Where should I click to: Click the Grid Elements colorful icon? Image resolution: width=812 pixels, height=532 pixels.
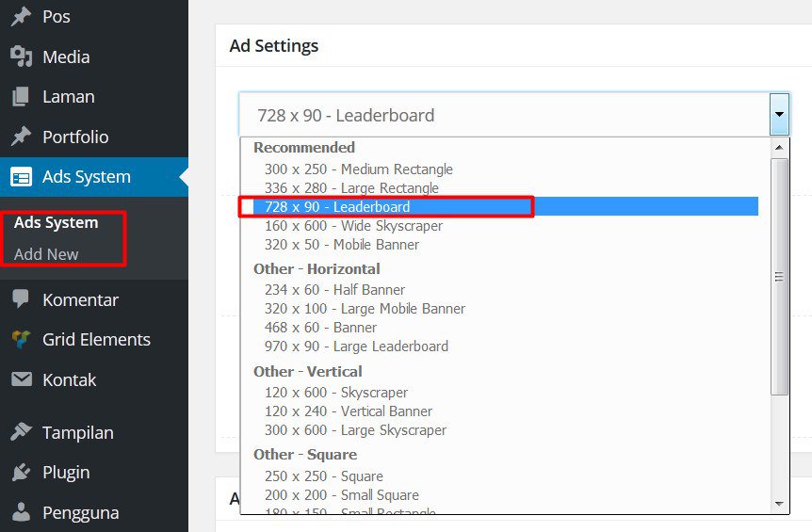[22, 340]
